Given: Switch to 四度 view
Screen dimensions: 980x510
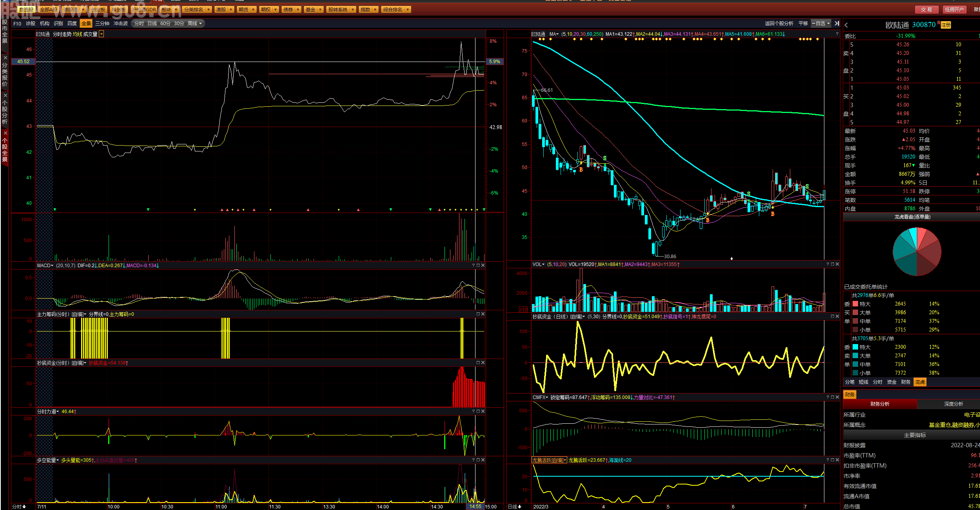Looking at the screenshot, I should click(x=72, y=24).
